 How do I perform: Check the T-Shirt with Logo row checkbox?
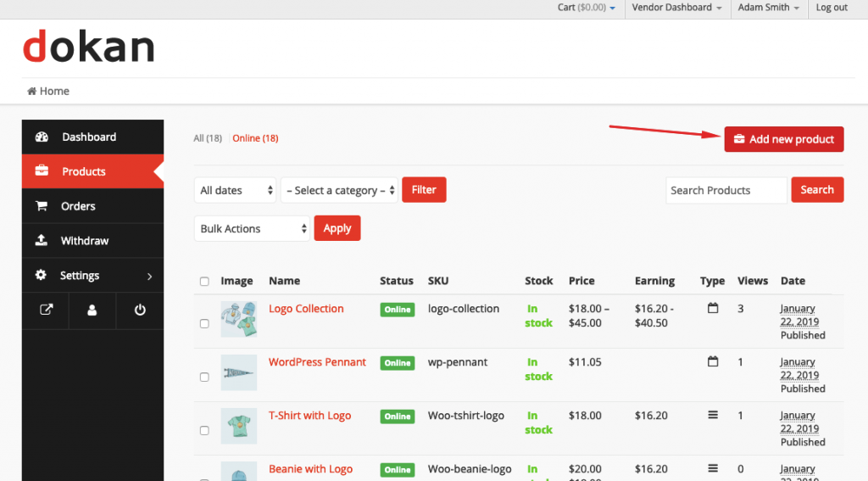tap(204, 431)
